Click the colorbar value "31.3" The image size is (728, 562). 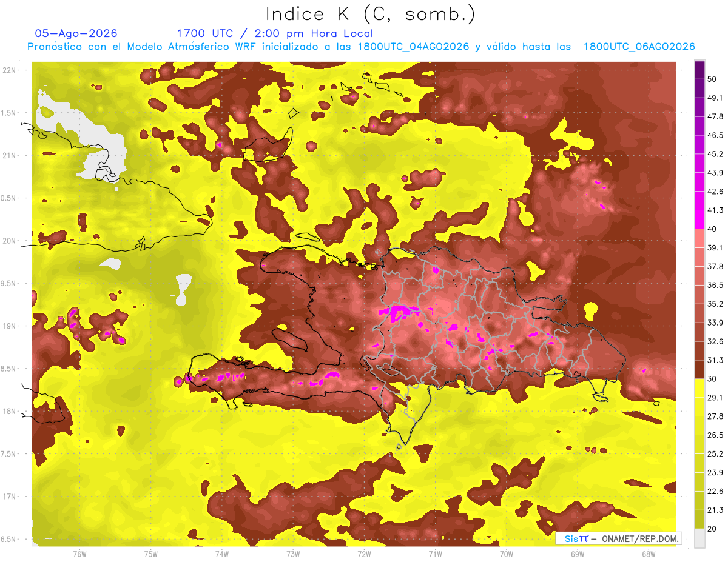pos(715,360)
